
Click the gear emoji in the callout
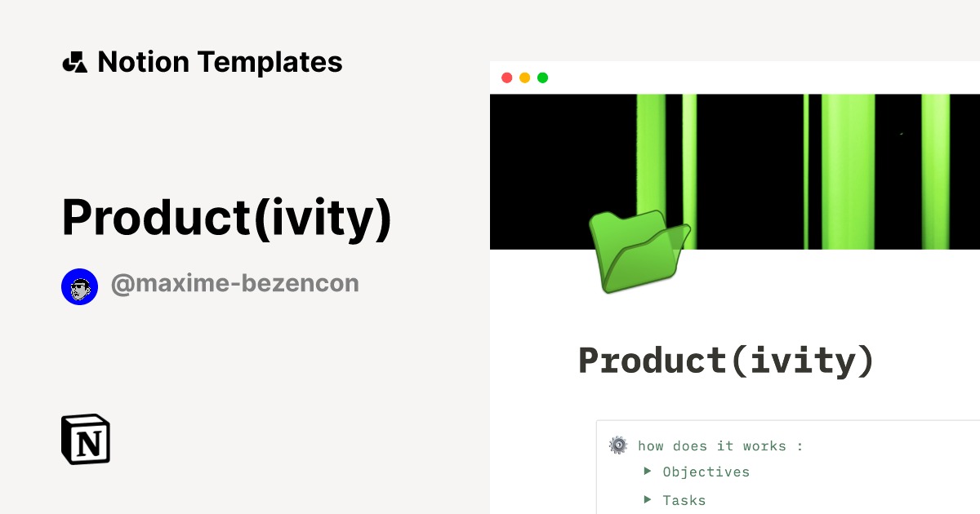point(618,445)
